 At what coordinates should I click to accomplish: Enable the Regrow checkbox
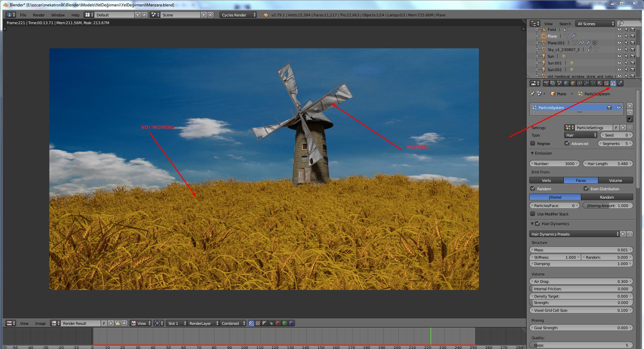[x=533, y=143]
